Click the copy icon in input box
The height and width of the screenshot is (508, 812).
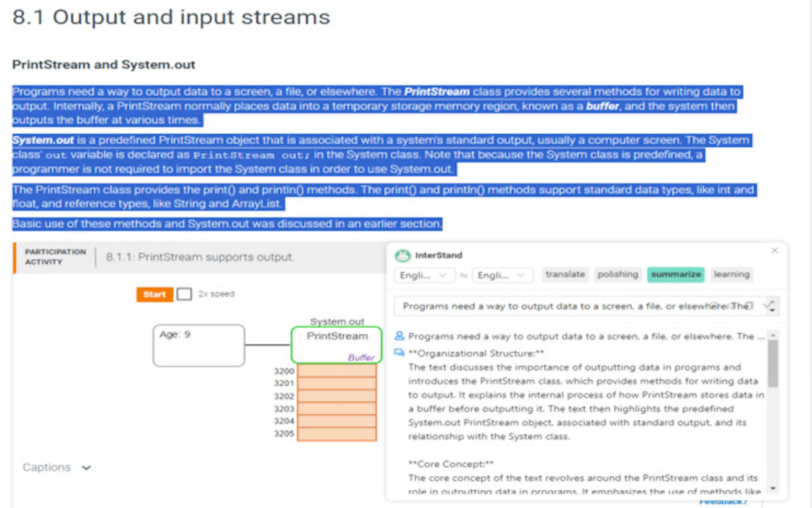[749, 306]
